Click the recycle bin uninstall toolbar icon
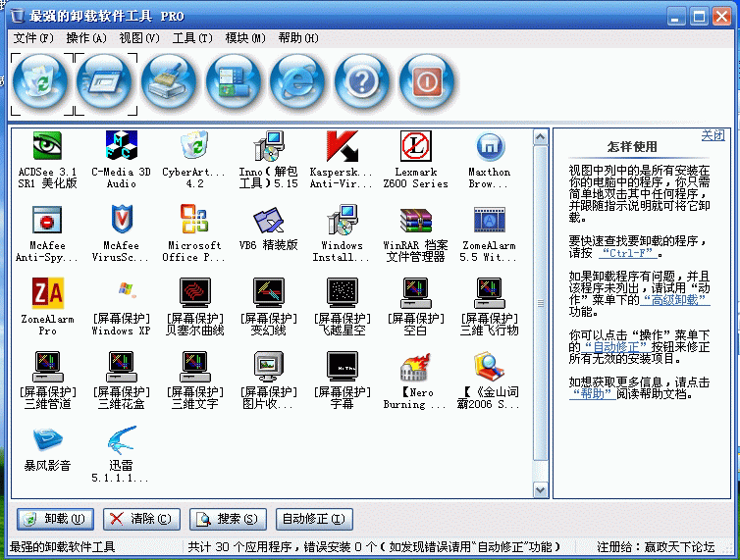This screenshot has height=560, width=740. (x=40, y=82)
